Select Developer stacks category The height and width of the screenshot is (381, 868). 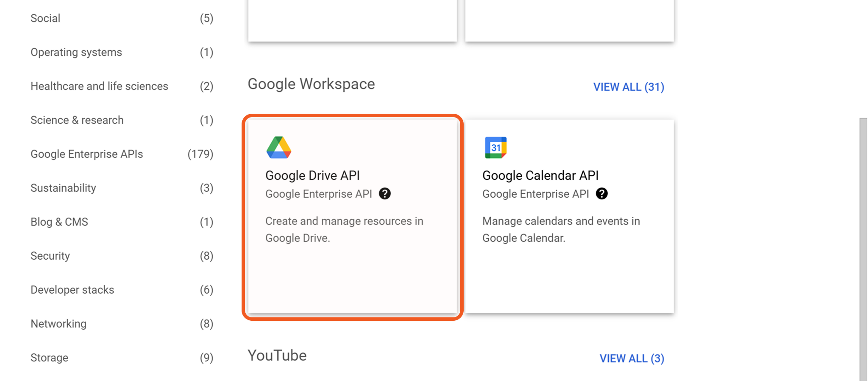[x=72, y=290]
